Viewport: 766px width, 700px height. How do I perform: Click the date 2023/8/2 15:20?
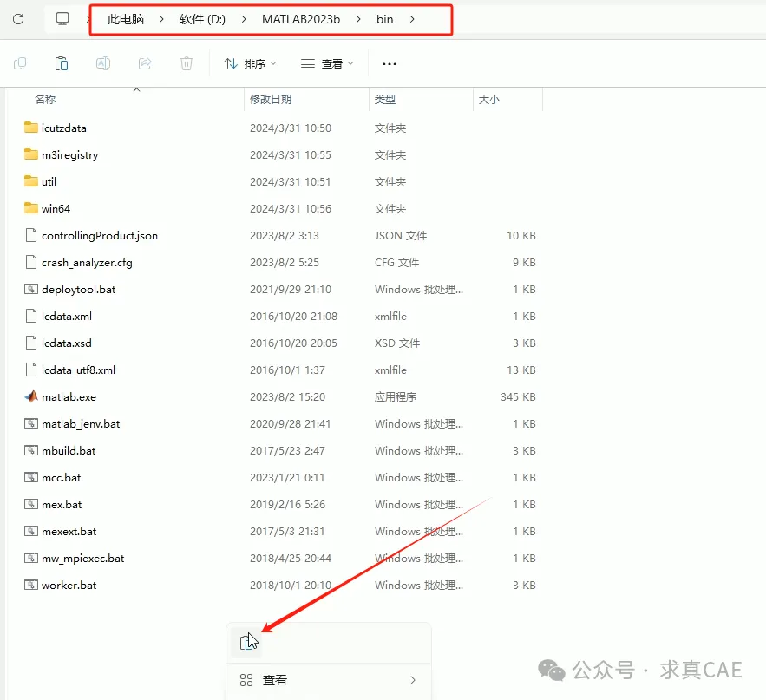pyautogui.click(x=287, y=396)
